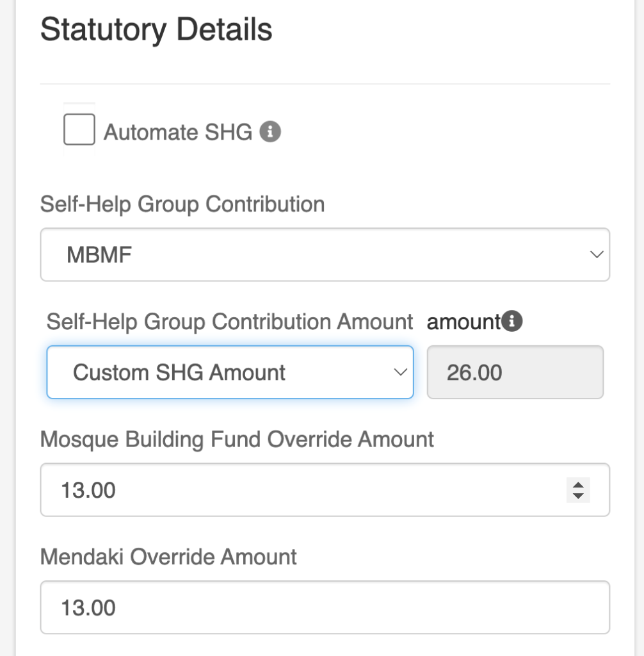
Task: Click the Automate SHG label text
Action: (178, 133)
